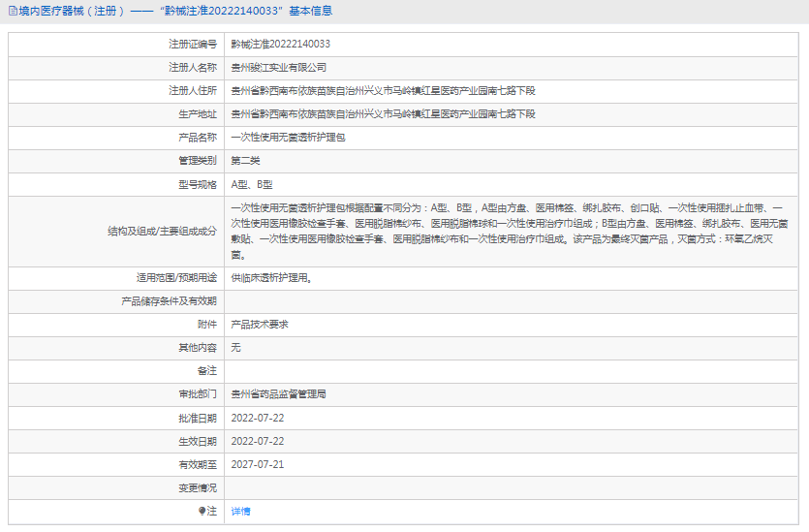Select product name 一次性使用无菌透析护理包
Screen dimensions: 809x532
tap(288, 137)
